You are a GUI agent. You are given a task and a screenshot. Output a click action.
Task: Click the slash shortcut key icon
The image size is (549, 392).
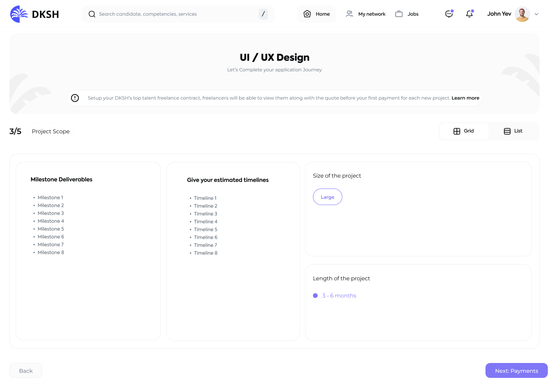coord(263,14)
